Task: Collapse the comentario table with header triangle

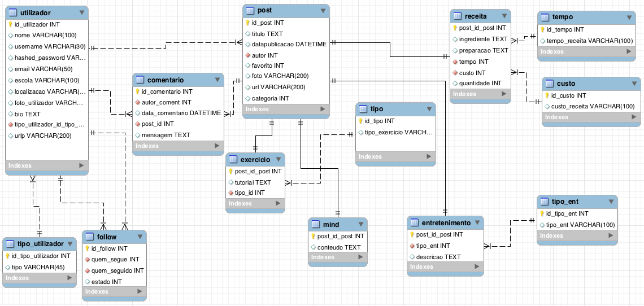Action: pyautogui.click(x=217, y=80)
